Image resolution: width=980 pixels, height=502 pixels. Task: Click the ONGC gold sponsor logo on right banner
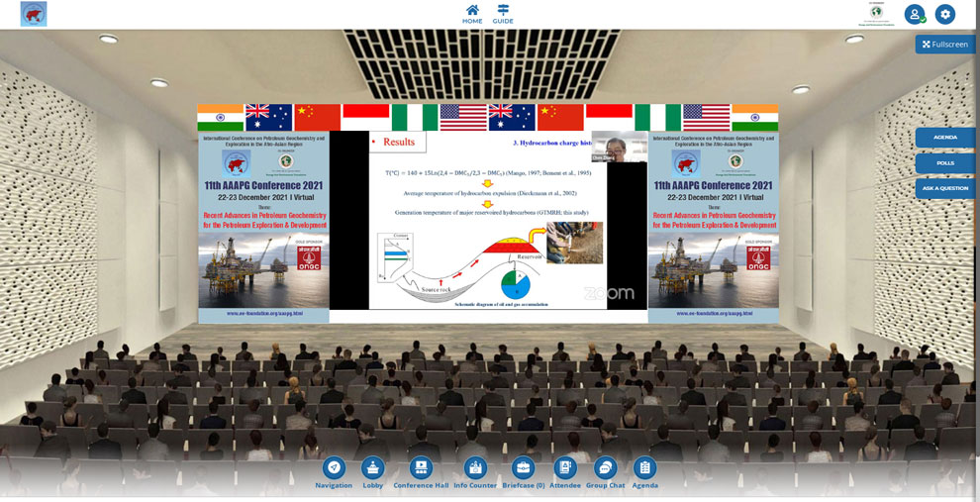click(758, 257)
